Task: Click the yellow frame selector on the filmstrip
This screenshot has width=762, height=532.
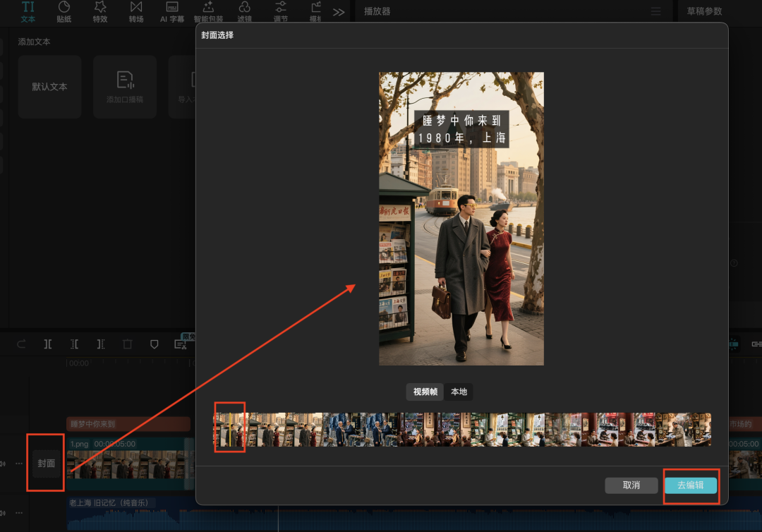Action: [x=229, y=428]
